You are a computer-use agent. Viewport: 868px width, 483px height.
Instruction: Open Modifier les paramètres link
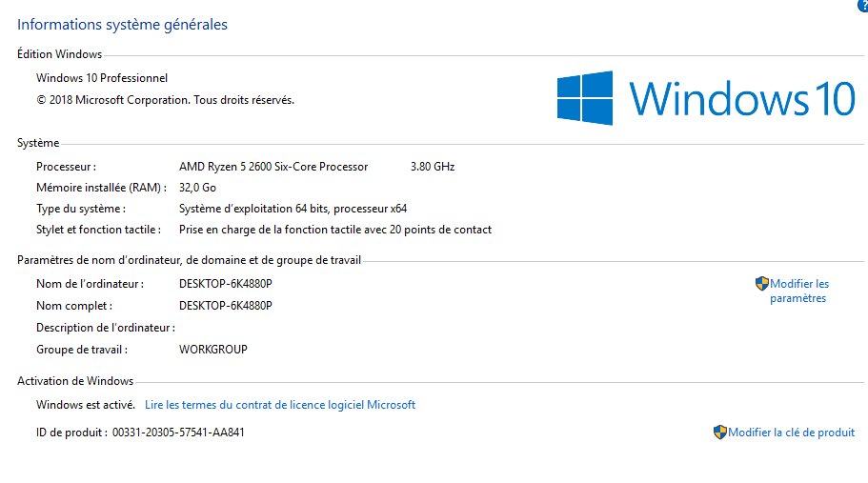[x=798, y=291]
